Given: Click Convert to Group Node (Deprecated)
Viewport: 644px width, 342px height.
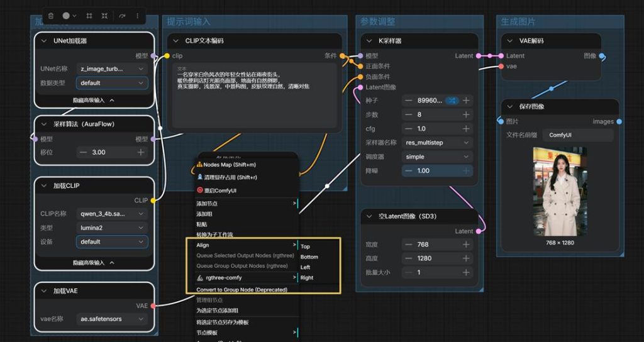Looking at the screenshot, I should click(x=242, y=289).
